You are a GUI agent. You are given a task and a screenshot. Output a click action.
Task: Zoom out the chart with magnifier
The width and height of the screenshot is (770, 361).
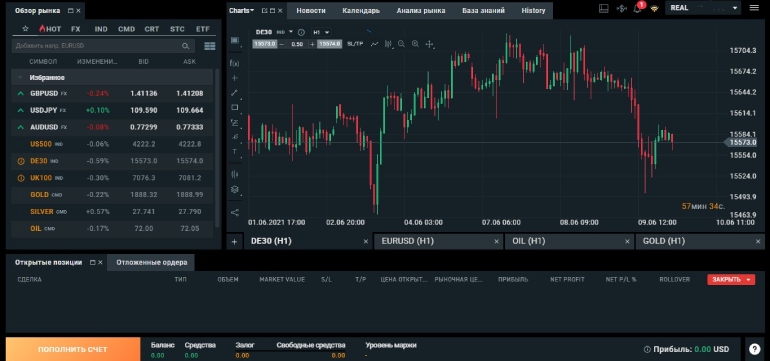click(401, 44)
